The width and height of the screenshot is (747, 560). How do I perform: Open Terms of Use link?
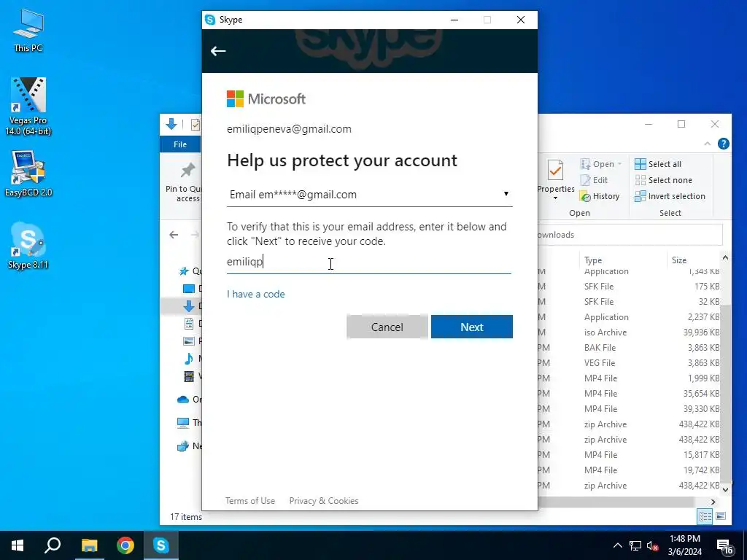coord(250,500)
